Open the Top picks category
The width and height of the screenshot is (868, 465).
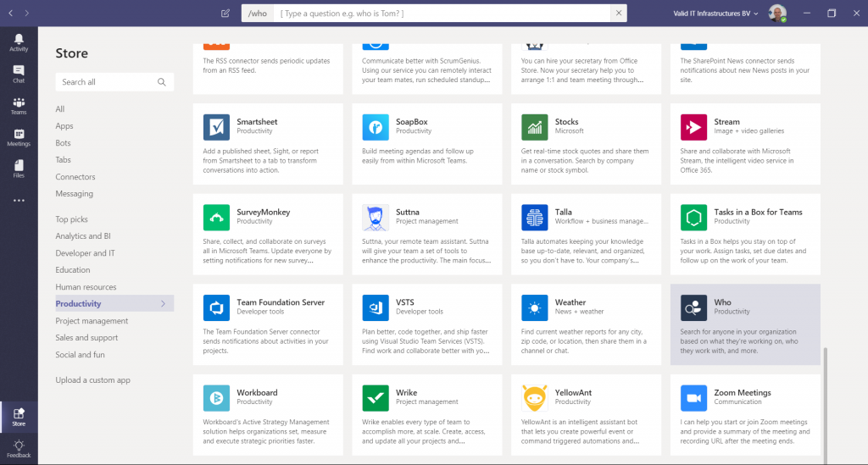coord(71,219)
